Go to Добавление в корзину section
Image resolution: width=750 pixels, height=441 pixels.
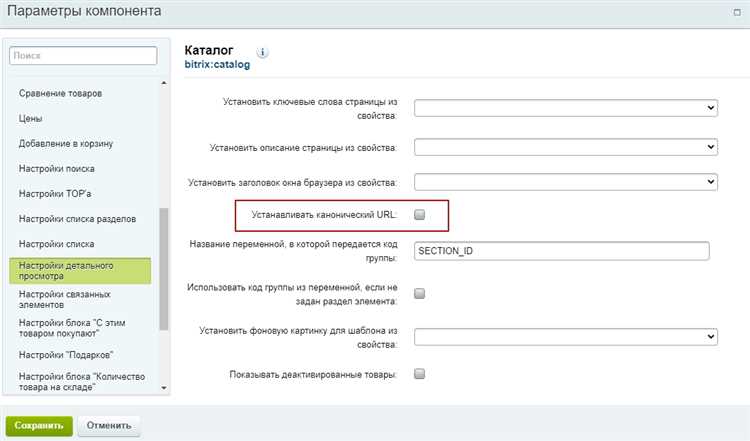[66, 143]
